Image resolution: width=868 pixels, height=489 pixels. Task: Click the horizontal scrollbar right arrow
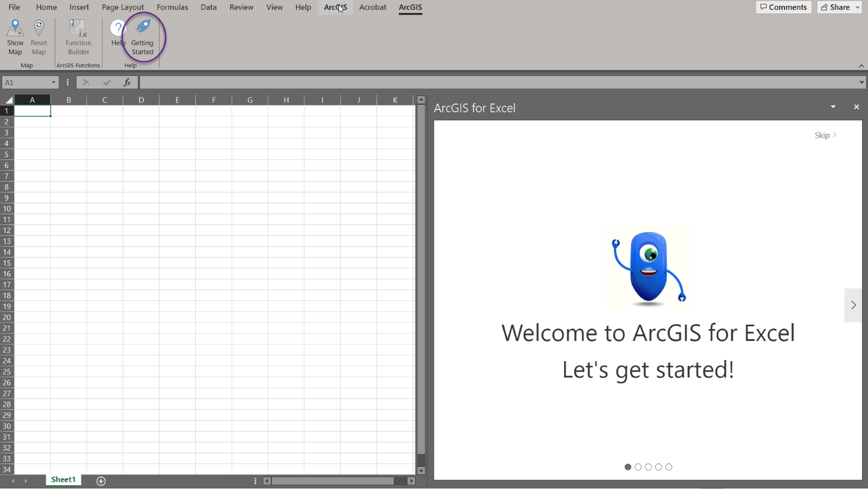(411, 481)
